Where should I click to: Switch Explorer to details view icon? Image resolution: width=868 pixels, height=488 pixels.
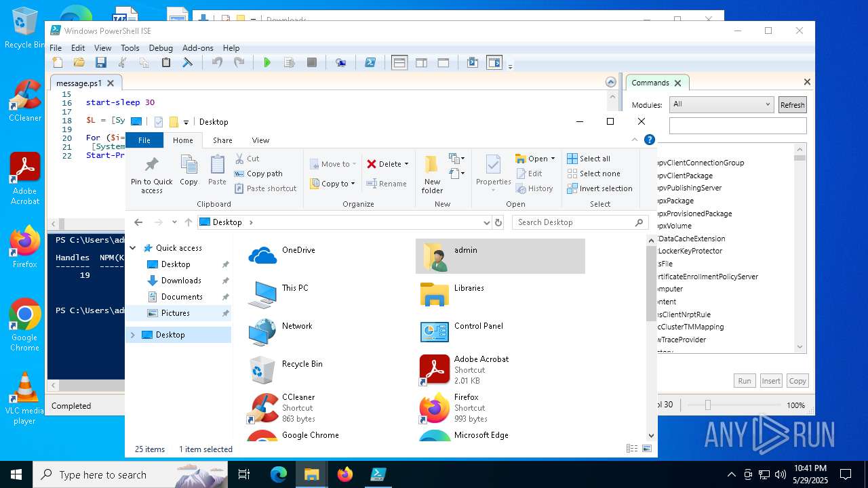click(632, 449)
